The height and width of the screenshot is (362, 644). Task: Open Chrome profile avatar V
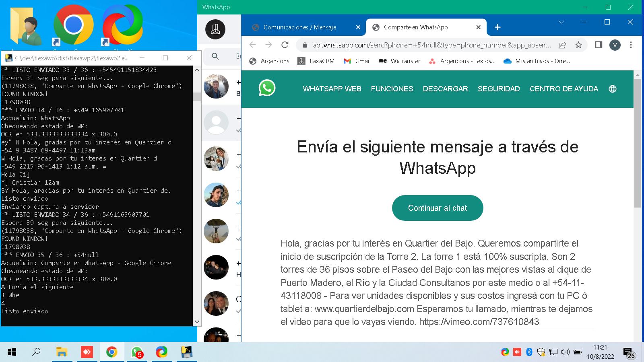(615, 45)
